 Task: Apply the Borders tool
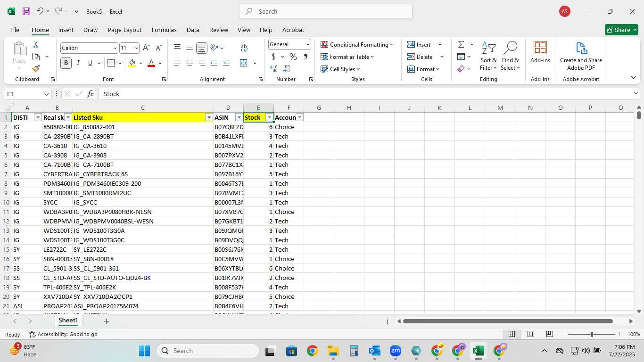(111, 63)
